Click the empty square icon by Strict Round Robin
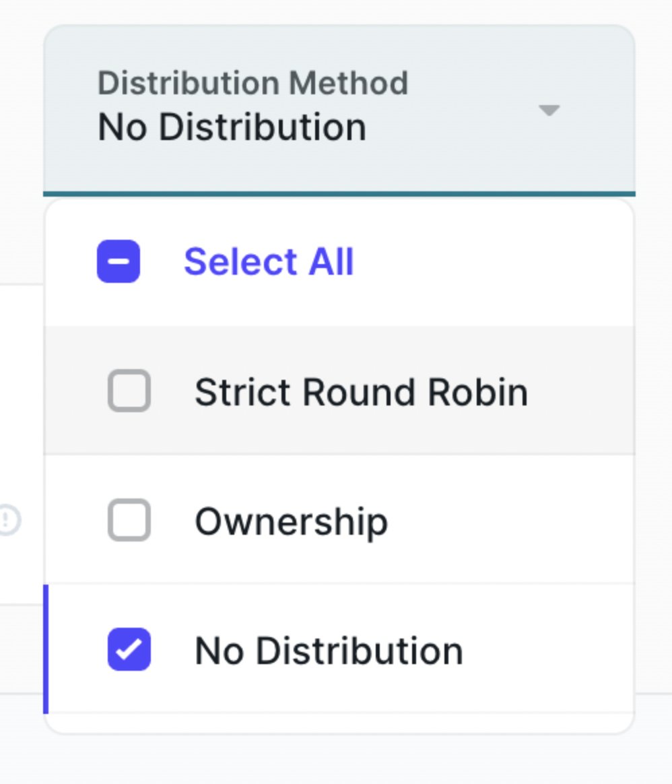 129,391
